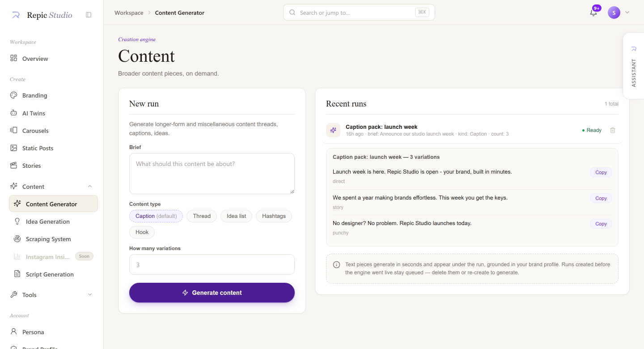Image resolution: width=644 pixels, height=349 pixels.
Task: Click the Persona user icon
Action: pos(14,332)
